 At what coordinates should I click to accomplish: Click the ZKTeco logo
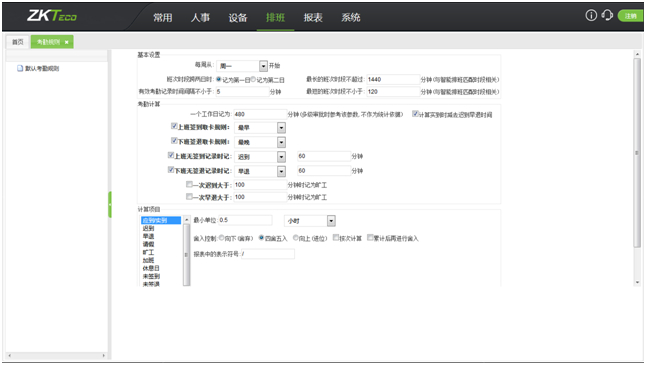(52, 16)
